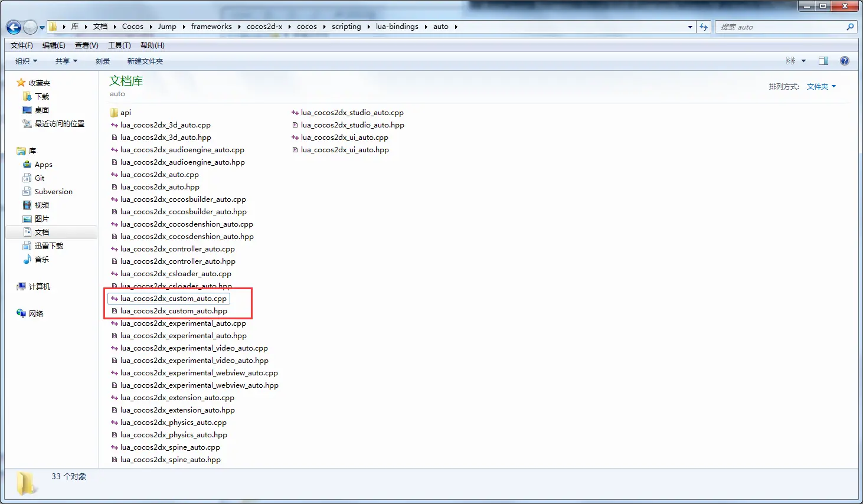863x504 pixels.
Task: Select file name lua_cocos2dx_experimental_webview_auto.hpp
Action: pos(200,385)
